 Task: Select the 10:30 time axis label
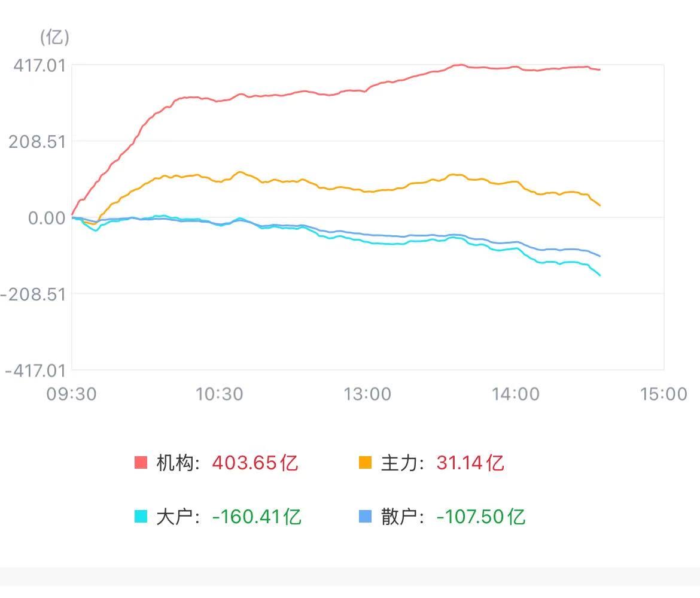point(221,394)
